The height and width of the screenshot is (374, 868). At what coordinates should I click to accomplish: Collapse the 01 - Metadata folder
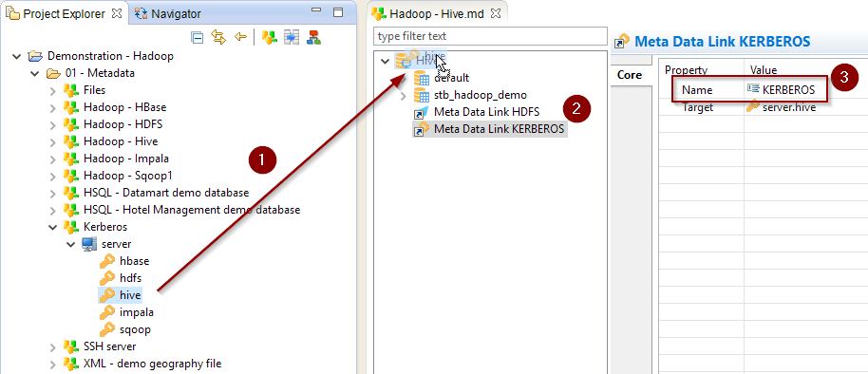tap(35, 73)
